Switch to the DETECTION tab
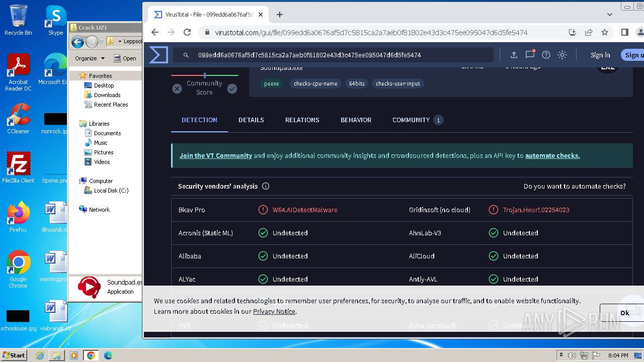The width and height of the screenshot is (644, 362). tap(199, 120)
